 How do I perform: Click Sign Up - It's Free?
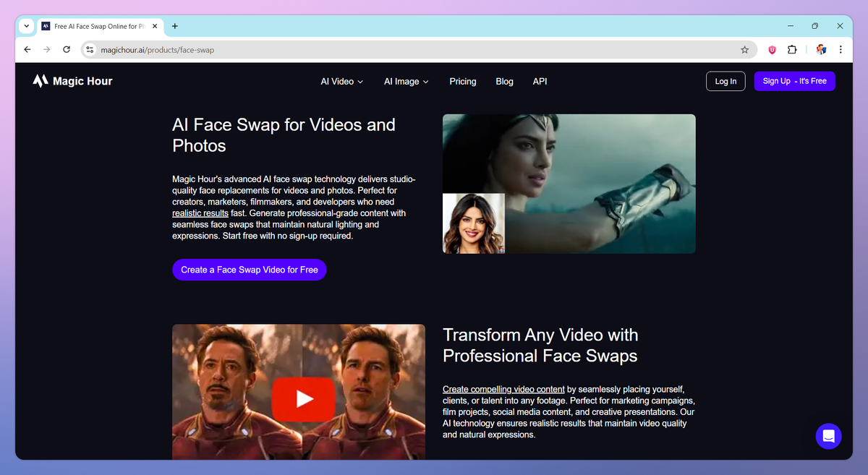794,81
